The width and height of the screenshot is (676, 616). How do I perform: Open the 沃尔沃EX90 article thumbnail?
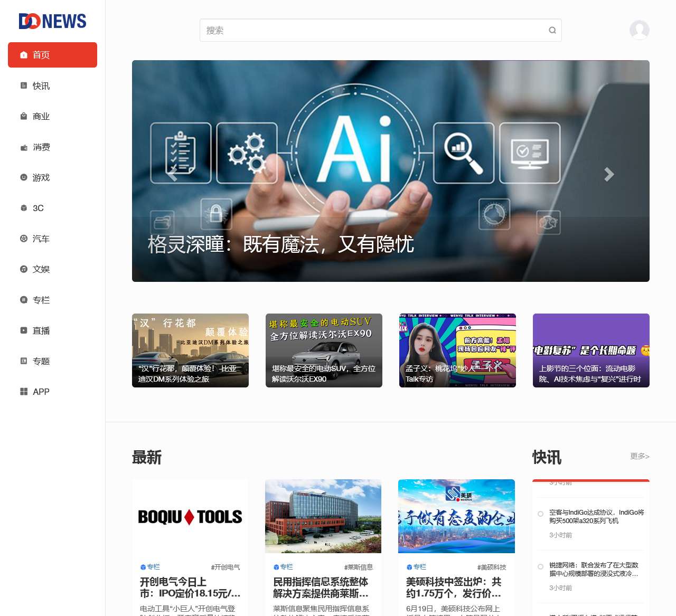point(324,350)
